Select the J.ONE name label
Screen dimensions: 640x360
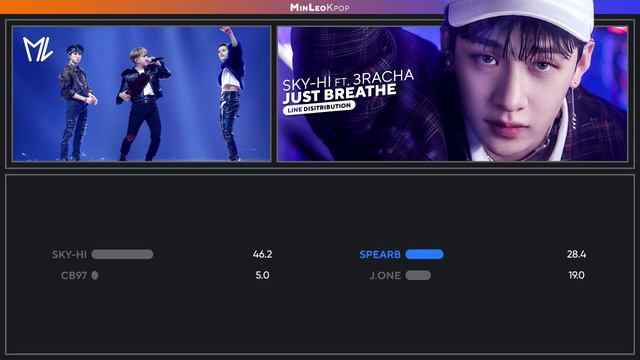(385, 276)
